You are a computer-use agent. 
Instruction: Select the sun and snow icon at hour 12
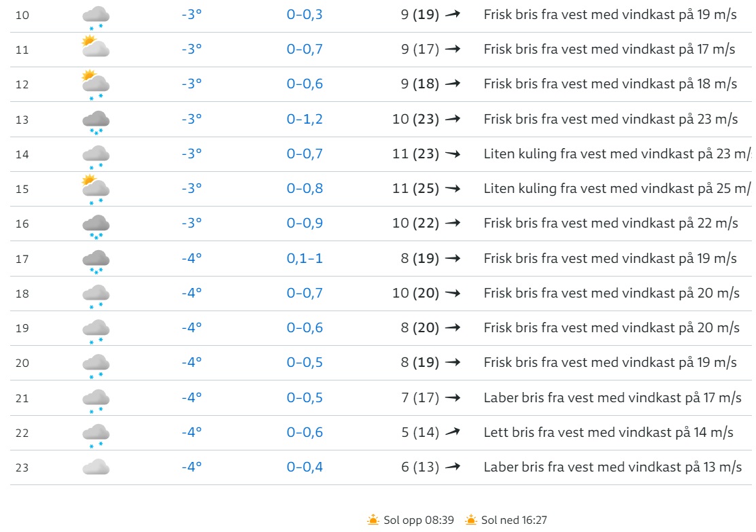pyautogui.click(x=95, y=84)
